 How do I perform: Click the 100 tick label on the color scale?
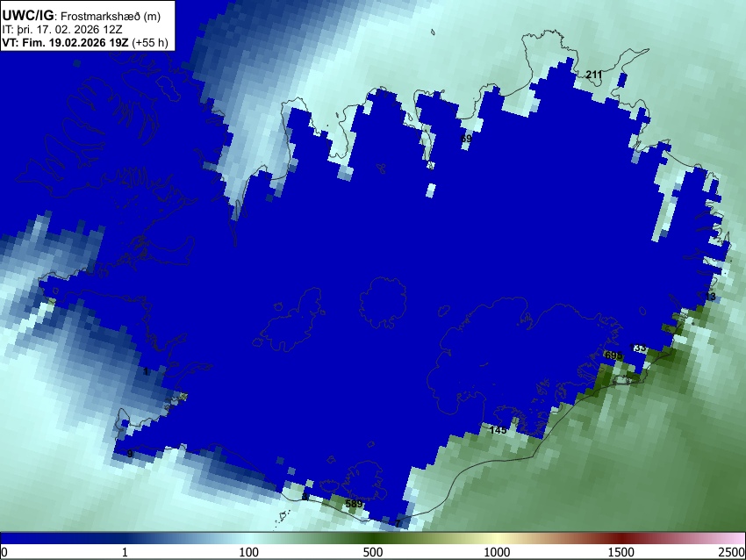click(248, 552)
